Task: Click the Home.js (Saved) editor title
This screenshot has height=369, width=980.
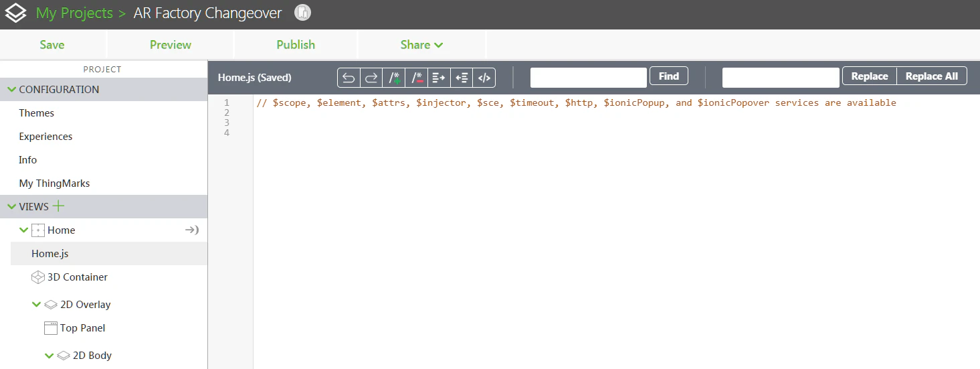Action: pos(255,78)
